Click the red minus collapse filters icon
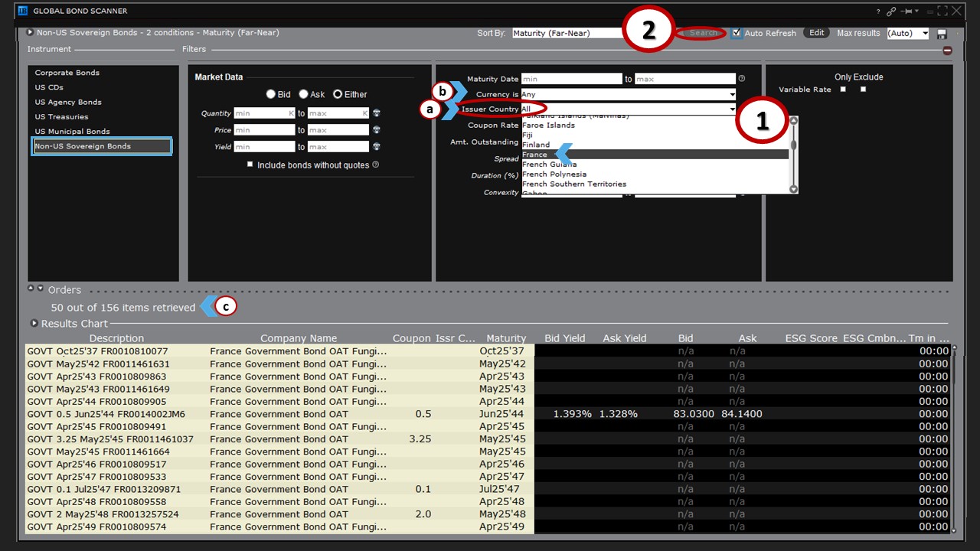The width and height of the screenshot is (980, 551). click(x=947, y=51)
